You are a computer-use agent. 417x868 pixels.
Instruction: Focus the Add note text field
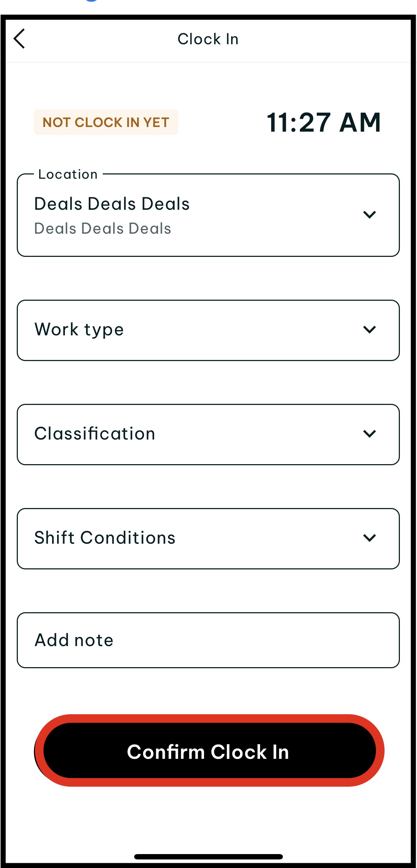point(208,640)
